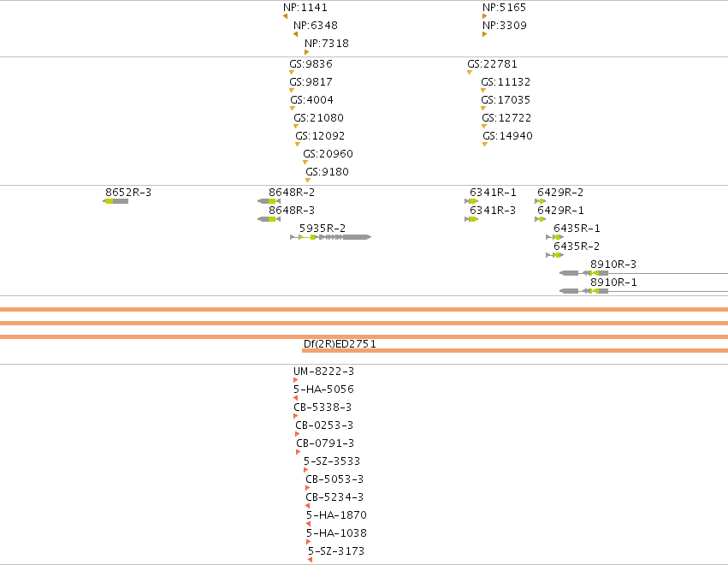
Task: Open the 5-HA-1038 feature label
Action: point(336,533)
